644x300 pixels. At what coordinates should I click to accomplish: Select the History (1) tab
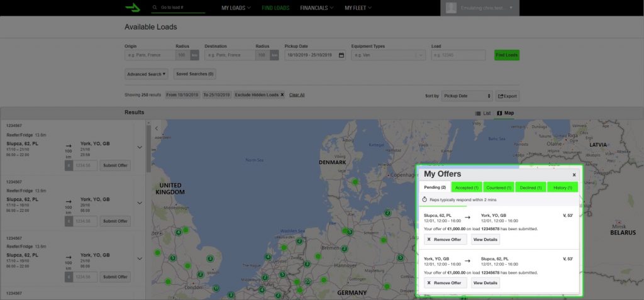(x=563, y=187)
